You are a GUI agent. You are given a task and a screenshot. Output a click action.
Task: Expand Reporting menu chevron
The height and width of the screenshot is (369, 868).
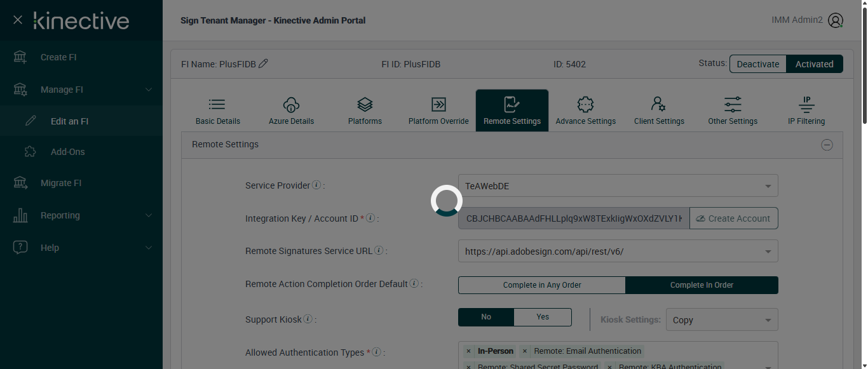149,215
